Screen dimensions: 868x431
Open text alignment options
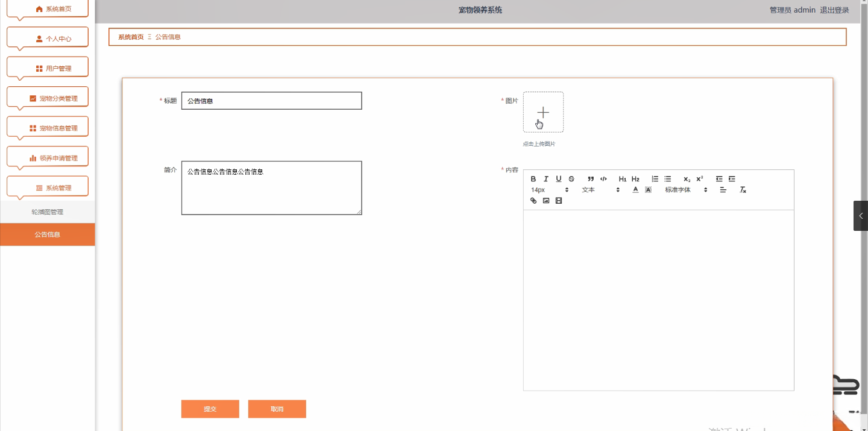723,190
